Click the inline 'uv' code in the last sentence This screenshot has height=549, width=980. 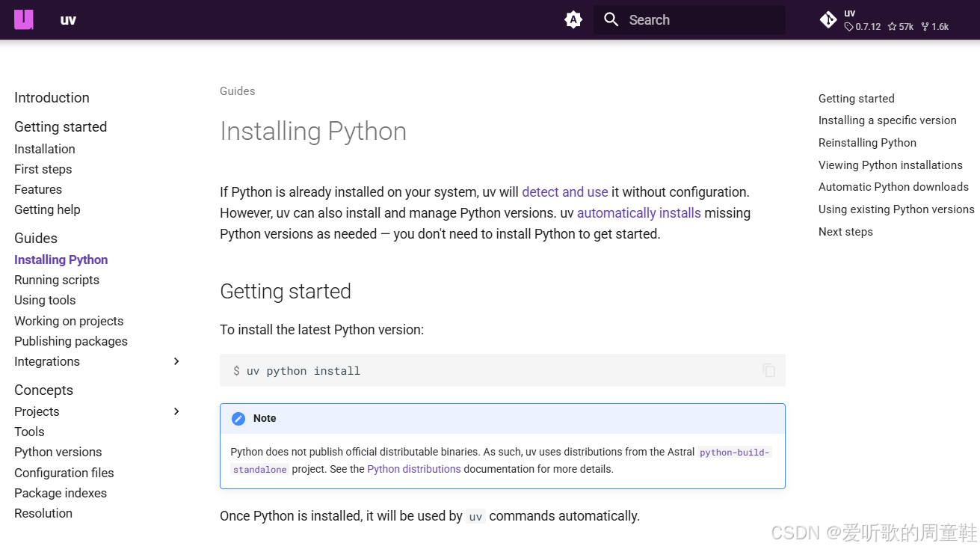[x=475, y=517]
